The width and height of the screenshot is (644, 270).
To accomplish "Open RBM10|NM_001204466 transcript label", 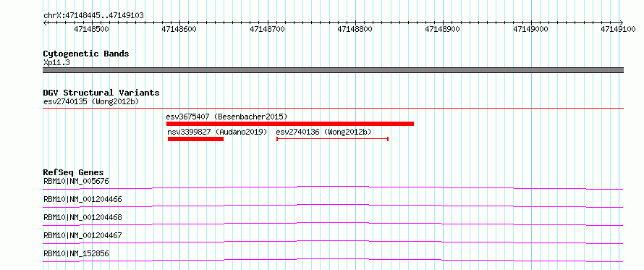I will [x=82, y=200].
